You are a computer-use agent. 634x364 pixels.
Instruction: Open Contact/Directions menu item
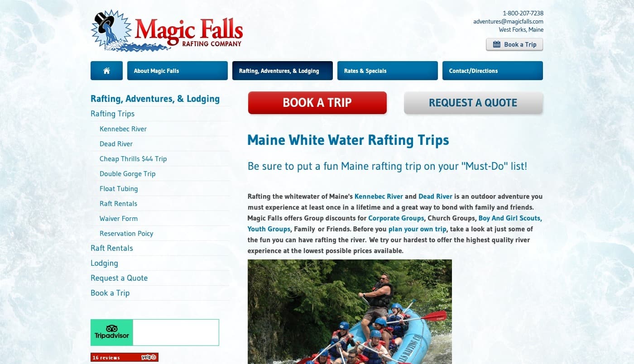[x=493, y=71]
